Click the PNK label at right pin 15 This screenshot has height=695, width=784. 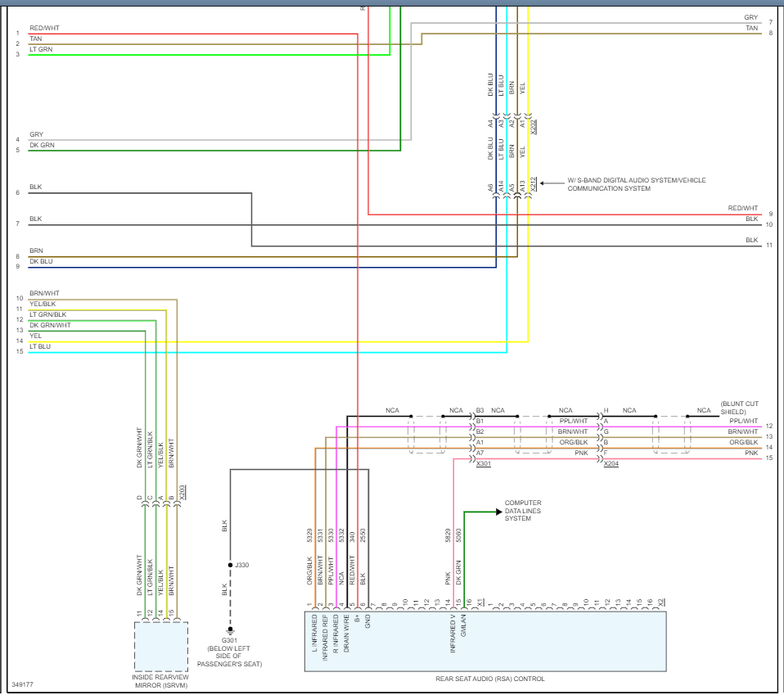click(x=751, y=453)
